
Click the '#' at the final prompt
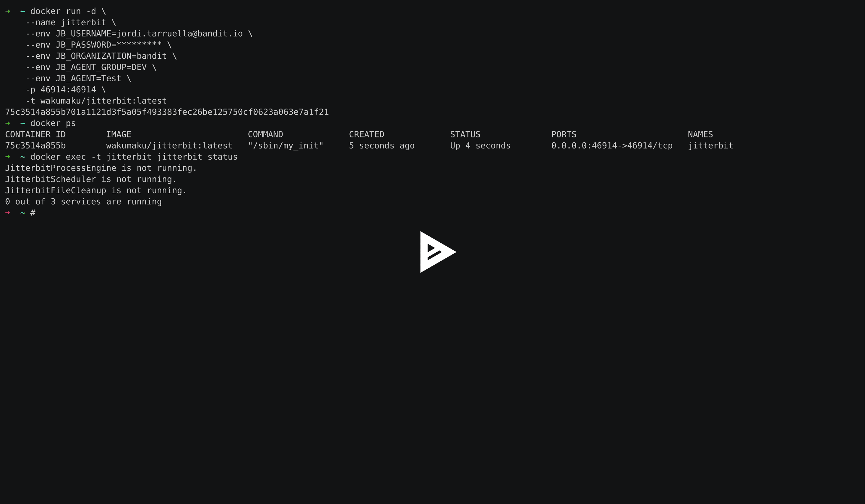coord(33,213)
